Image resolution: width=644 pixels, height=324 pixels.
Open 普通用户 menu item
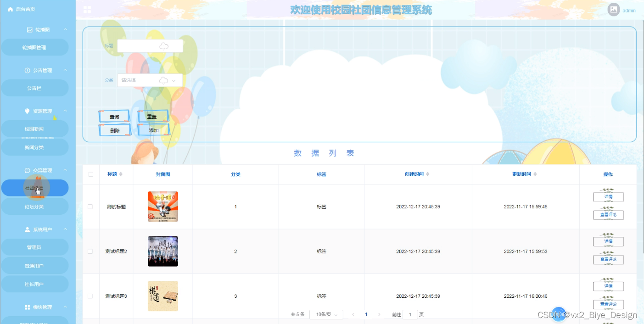tap(34, 266)
